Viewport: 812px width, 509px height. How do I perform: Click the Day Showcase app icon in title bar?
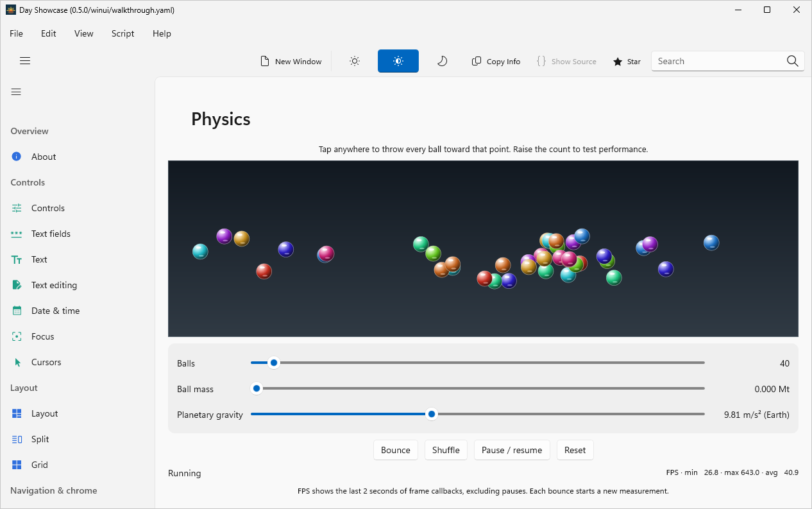point(11,10)
